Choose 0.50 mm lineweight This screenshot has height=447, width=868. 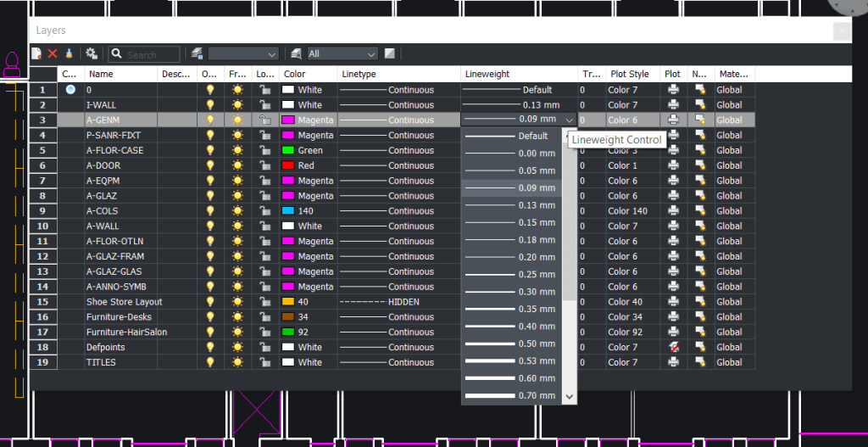512,344
